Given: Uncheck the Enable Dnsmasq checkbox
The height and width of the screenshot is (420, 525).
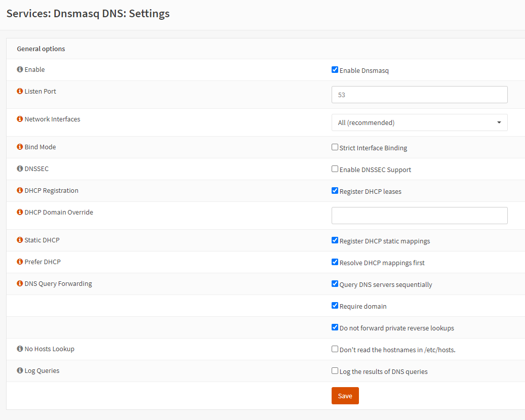Looking at the screenshot, I should pyautogui.click(x=335, y=70).
